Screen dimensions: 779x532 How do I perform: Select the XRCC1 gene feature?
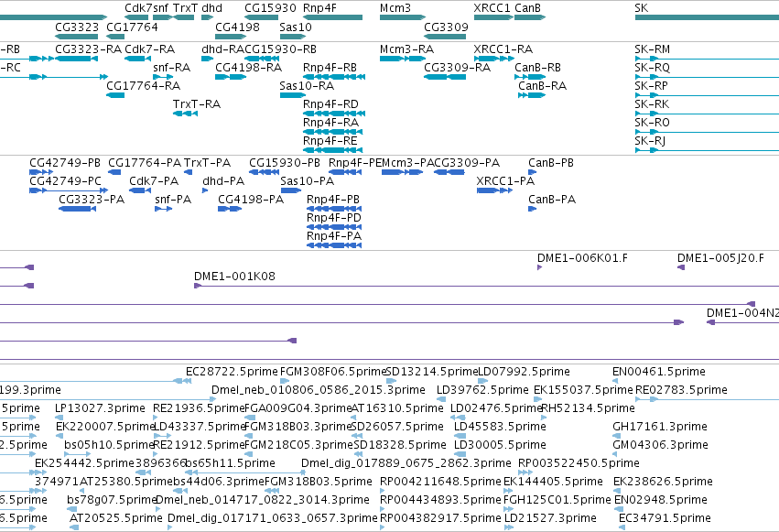[x=493, y=17]
